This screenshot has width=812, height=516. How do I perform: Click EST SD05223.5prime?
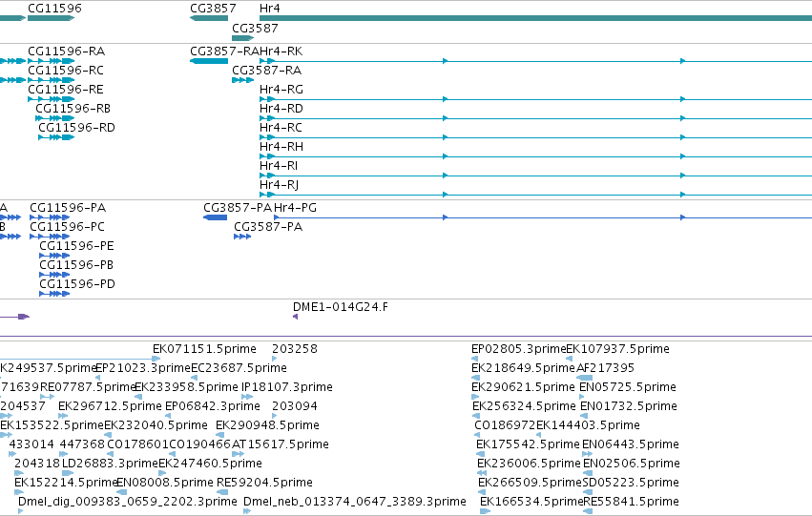tap(631, 483)
